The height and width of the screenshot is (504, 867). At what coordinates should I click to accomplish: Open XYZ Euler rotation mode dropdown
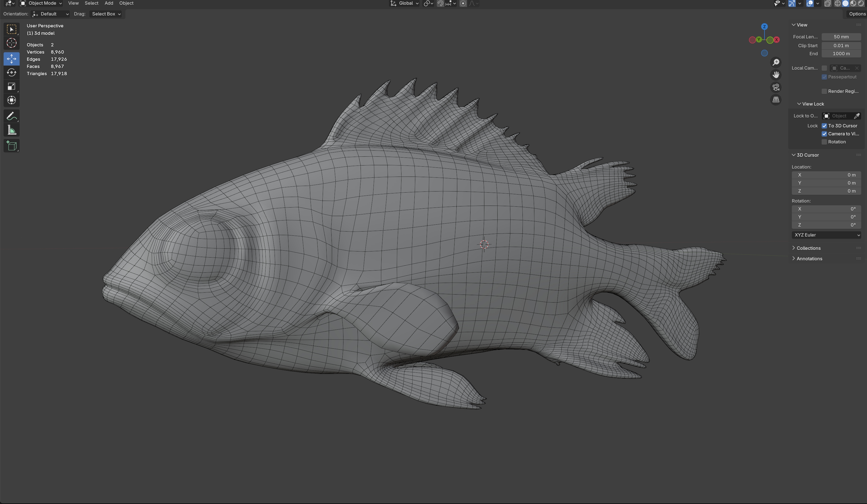click(x=826, y=235)
